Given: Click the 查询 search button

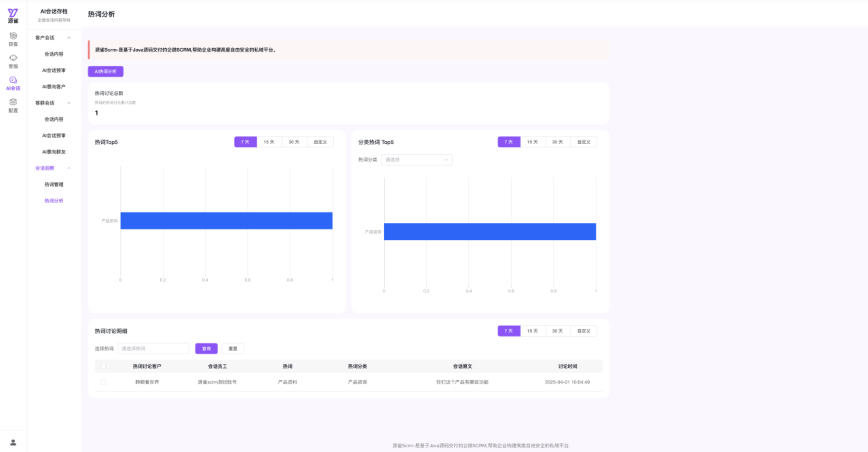Looking at the screenshot, I should [x=206, y=349].
